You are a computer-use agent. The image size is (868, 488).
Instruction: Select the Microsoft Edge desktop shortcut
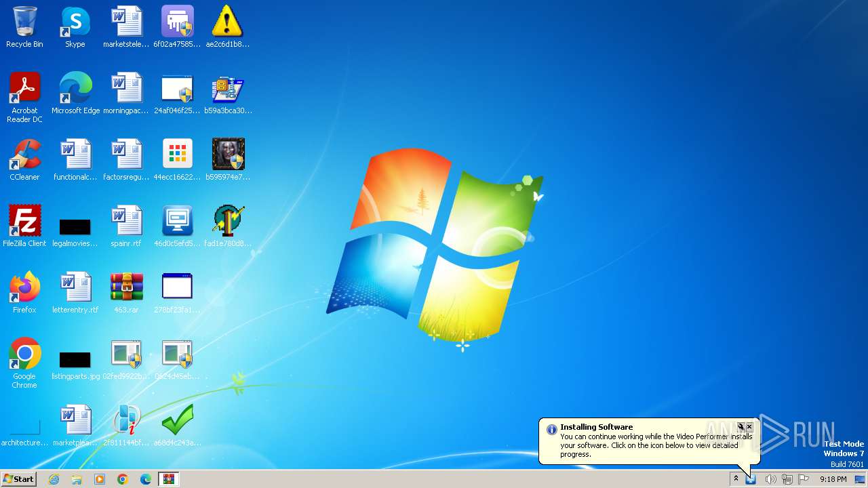(x=75, y=94)
